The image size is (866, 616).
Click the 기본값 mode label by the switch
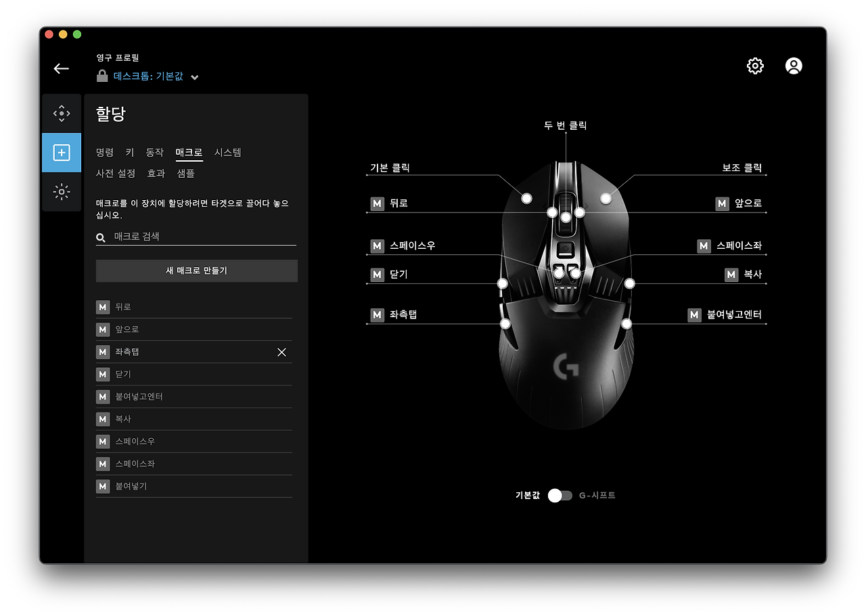tap(528, 496)
